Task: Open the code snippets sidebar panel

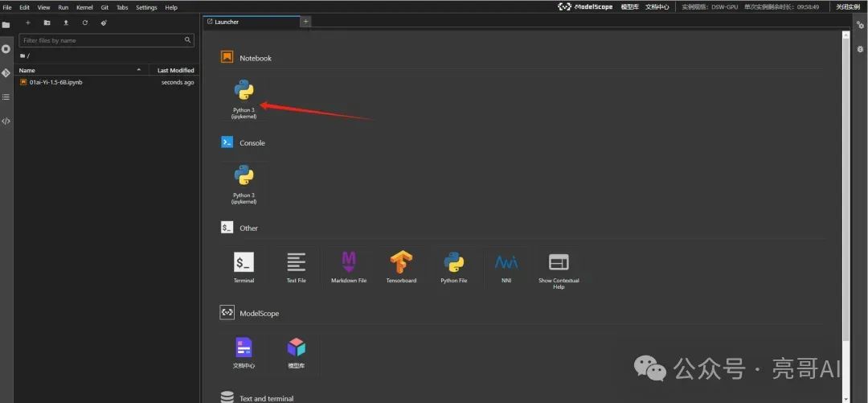Action: tap(6, 121)
